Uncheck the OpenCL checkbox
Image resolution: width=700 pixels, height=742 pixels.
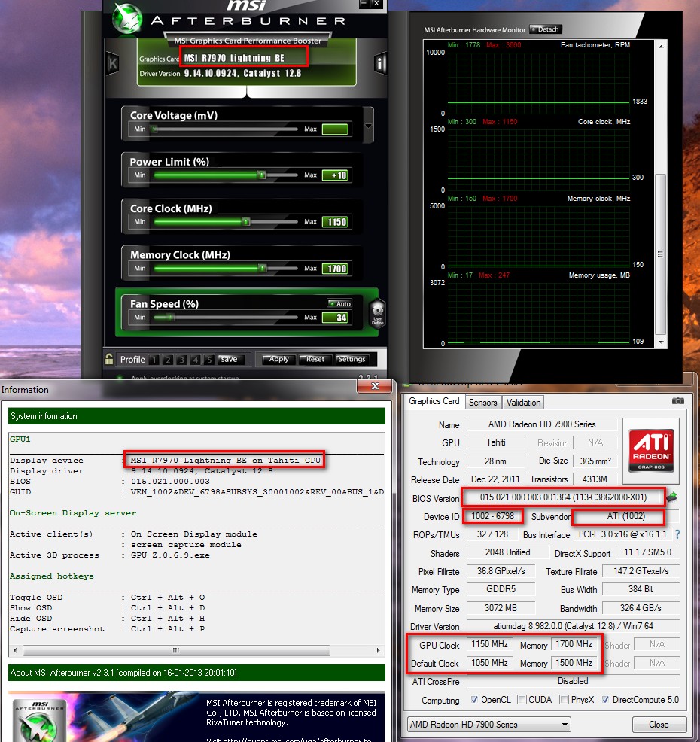474,700
